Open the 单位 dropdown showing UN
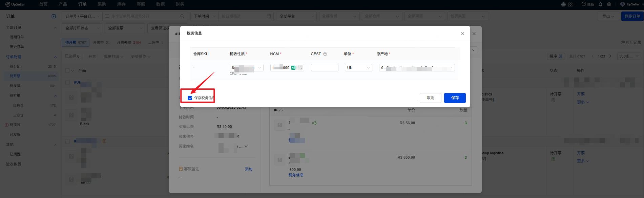The height and width of the screenshot is (198, 644). point(358,68)
